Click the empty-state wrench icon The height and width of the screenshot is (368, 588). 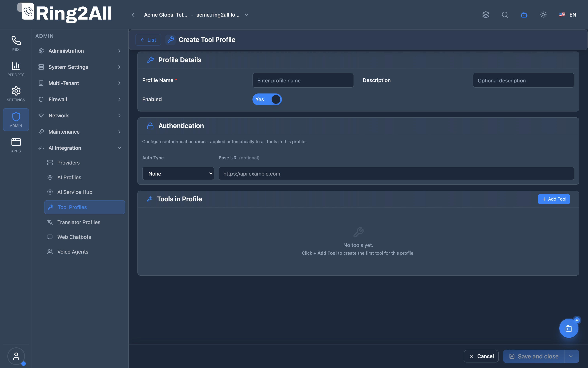(358, 232)
